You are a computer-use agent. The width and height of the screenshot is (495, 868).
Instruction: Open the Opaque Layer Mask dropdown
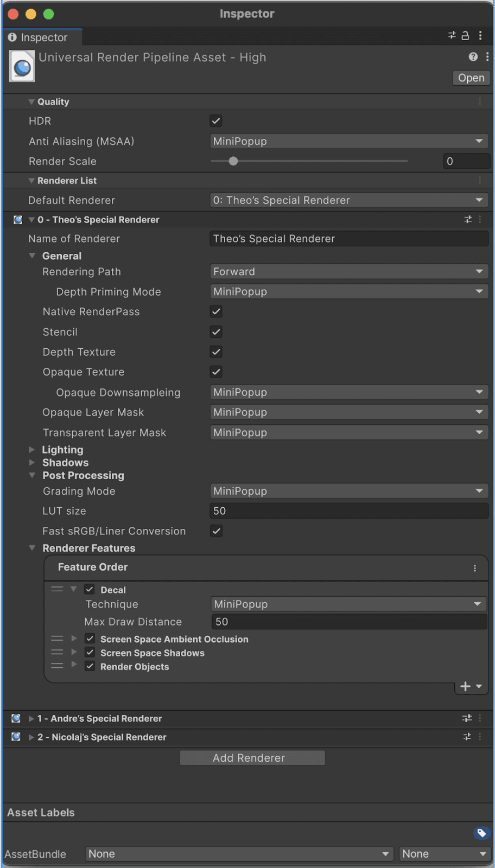[349, 412]
